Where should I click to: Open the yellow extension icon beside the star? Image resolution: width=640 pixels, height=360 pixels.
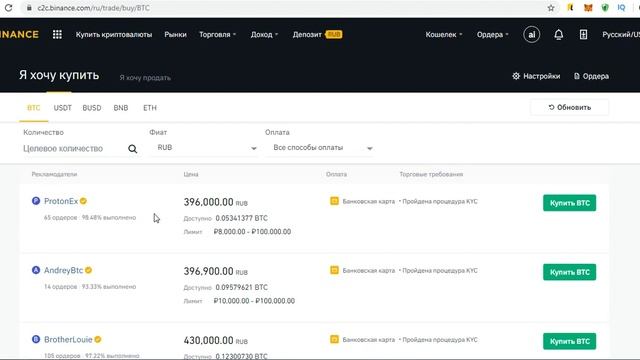(x=571, y=8)
